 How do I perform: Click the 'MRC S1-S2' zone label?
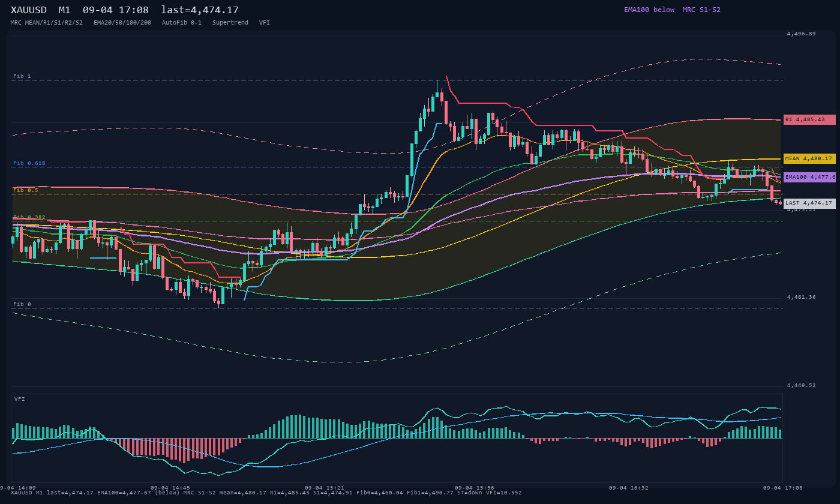(701, 10)
